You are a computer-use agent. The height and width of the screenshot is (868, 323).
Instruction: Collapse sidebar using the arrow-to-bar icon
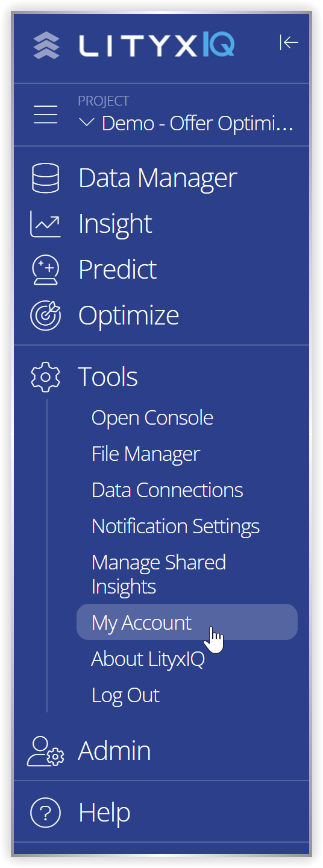[289, 42]
